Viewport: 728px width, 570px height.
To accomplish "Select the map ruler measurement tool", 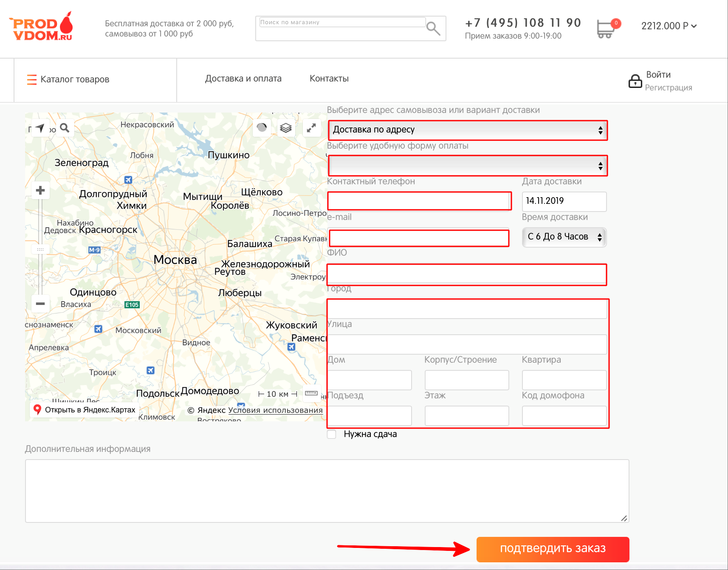I will [311, 393].
